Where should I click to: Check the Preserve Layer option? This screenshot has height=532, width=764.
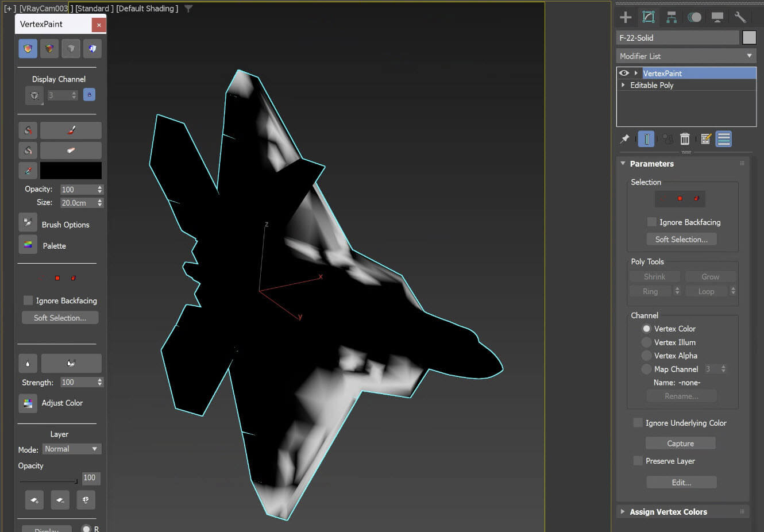click(638, 461)
